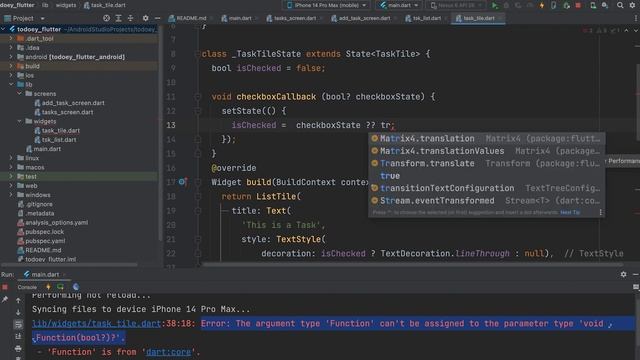The width and height of the screenshot is (640, 360).
Task: Stop process red square in Run panel
Action: coord(5,287)
